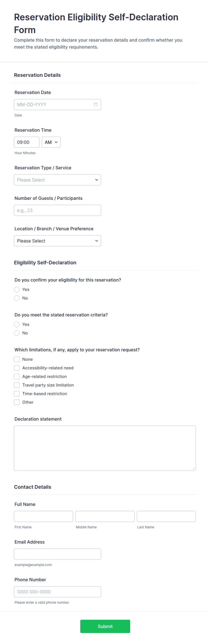Tick the Age-related restriction checkbox

(x=17, y=376)
